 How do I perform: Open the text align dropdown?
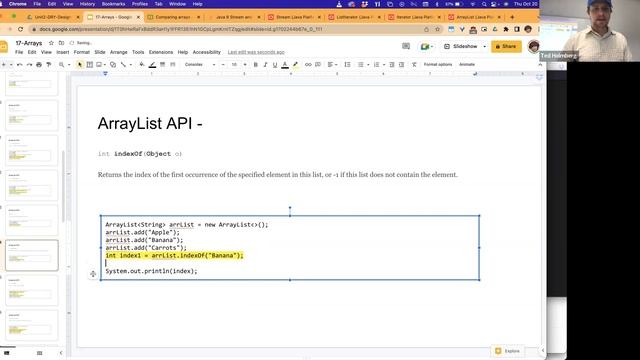click(332, 64)
